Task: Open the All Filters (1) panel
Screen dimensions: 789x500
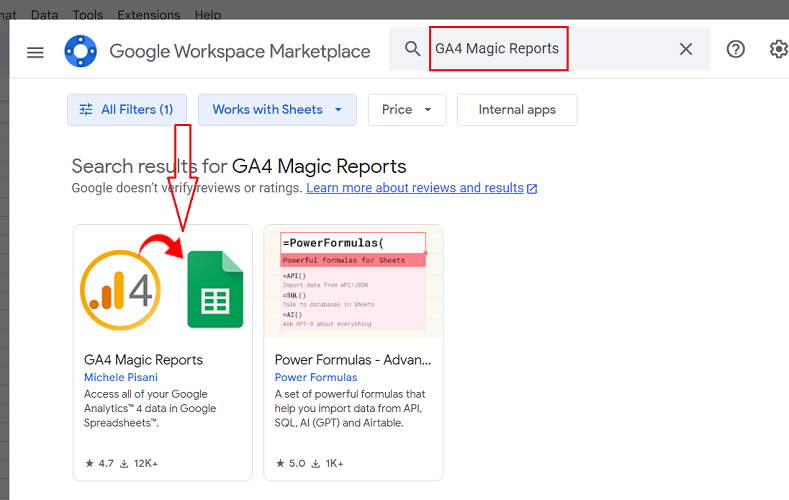Action: (127, 110)
